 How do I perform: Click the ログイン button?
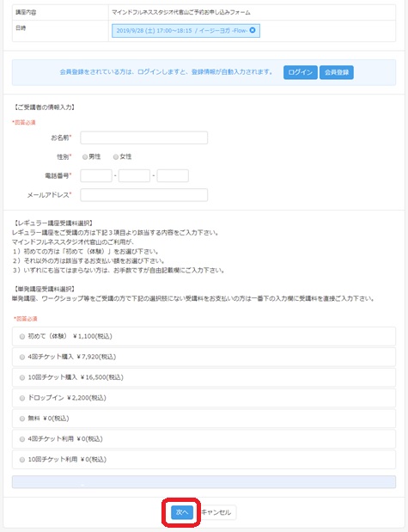click(301, 72)
